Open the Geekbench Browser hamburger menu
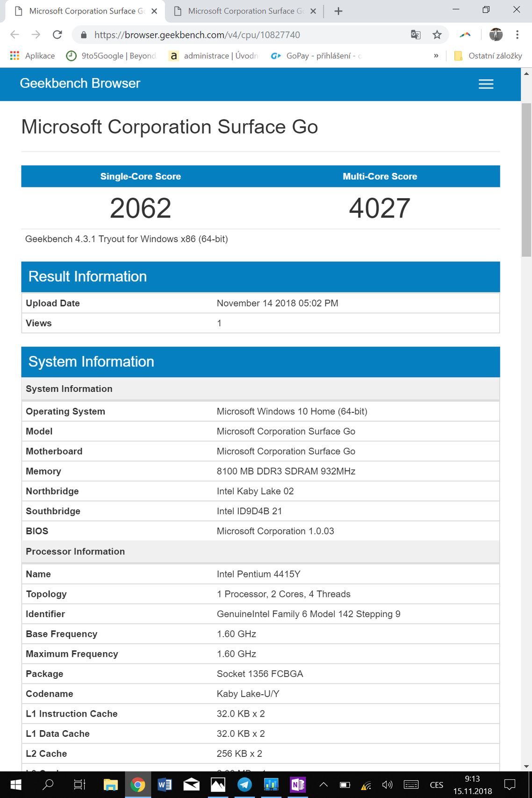The height and width of the screenshot is (798, 532). (x=486, y=84)
